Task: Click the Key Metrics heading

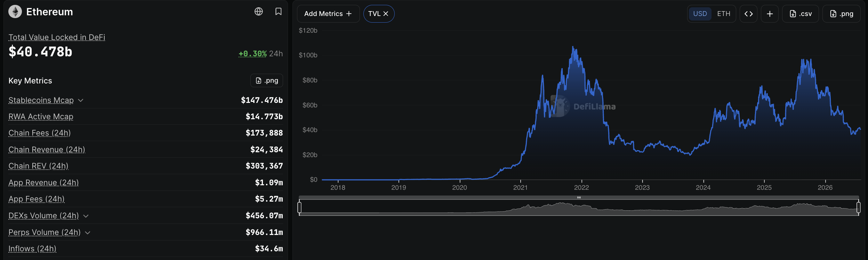Action: point(30,81)
